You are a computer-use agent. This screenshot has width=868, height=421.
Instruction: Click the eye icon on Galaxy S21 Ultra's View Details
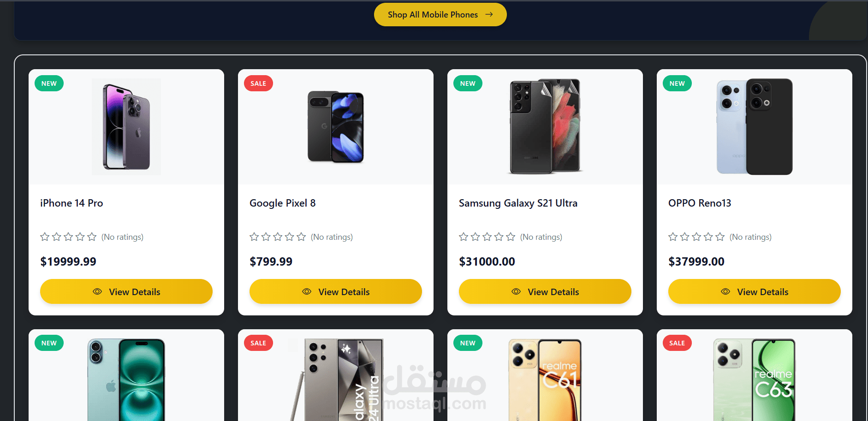(516, 292)
